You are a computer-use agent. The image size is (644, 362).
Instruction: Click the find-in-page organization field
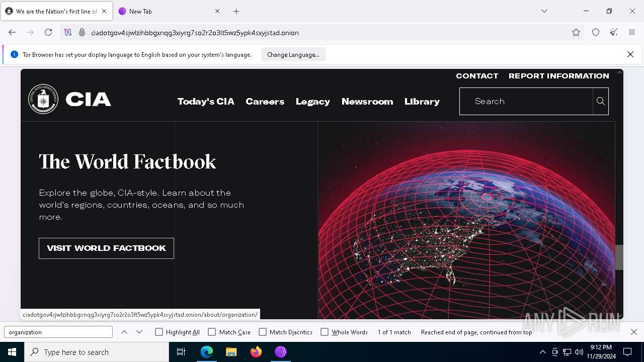(x=58, y=332)
